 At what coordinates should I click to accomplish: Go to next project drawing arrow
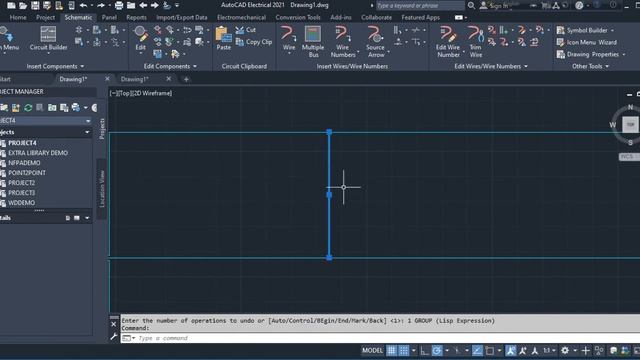pos(155,5)
